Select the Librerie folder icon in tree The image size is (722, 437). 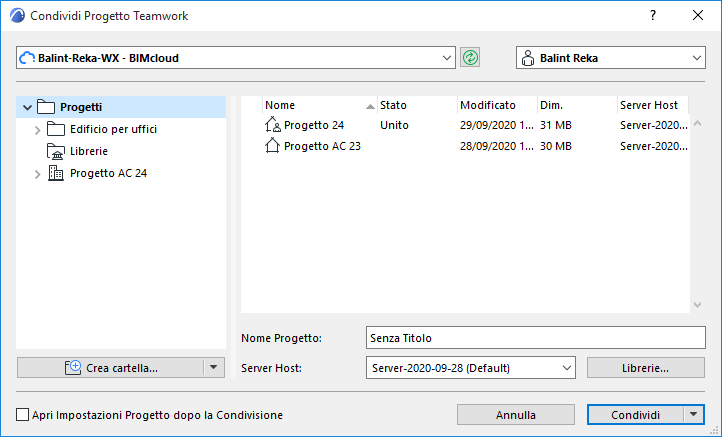56,151
